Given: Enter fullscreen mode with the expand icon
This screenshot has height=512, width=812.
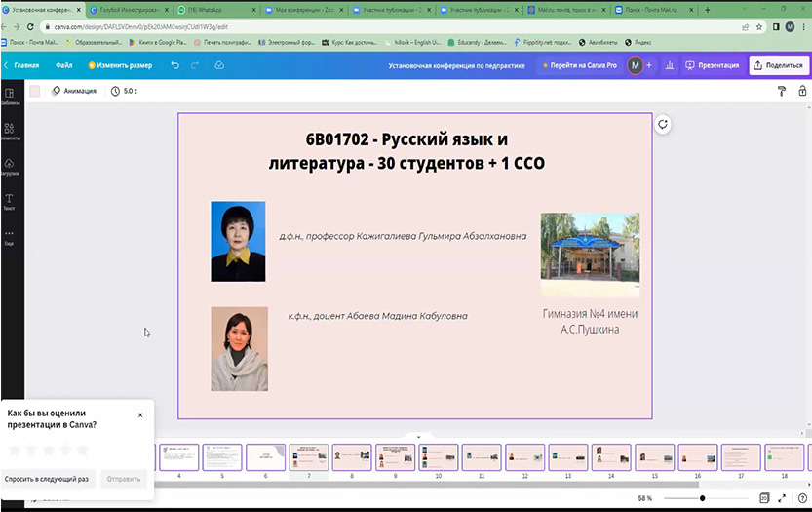Looking at the screenshot, I should [x=782, y=498].
